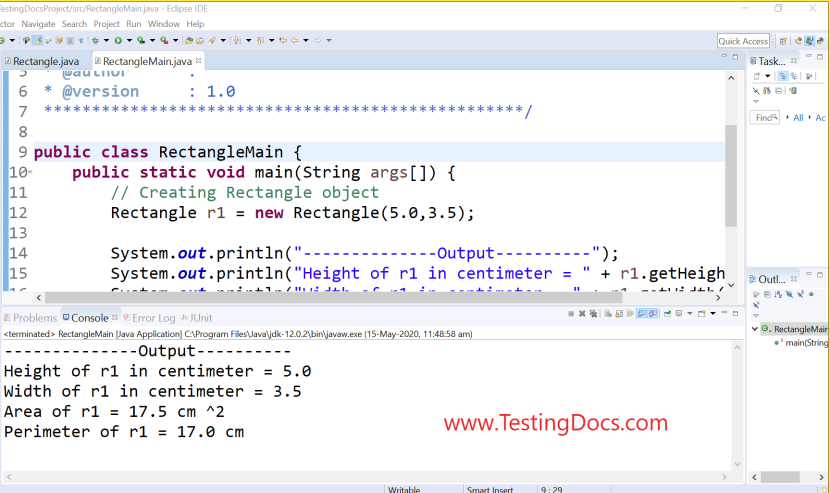The image size is (830, 493).
Task: Open the Search menu
Action: [x=74, y=24]
